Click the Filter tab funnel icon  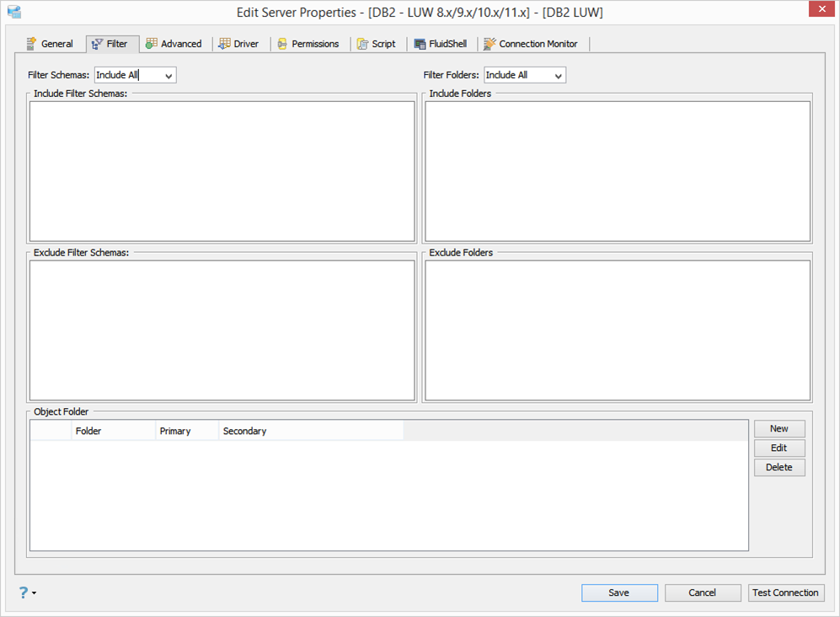(97, 44)
